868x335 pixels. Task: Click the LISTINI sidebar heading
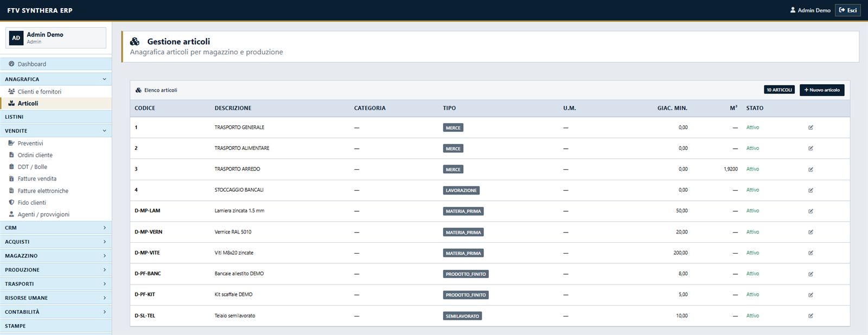[x=56, y=117]
